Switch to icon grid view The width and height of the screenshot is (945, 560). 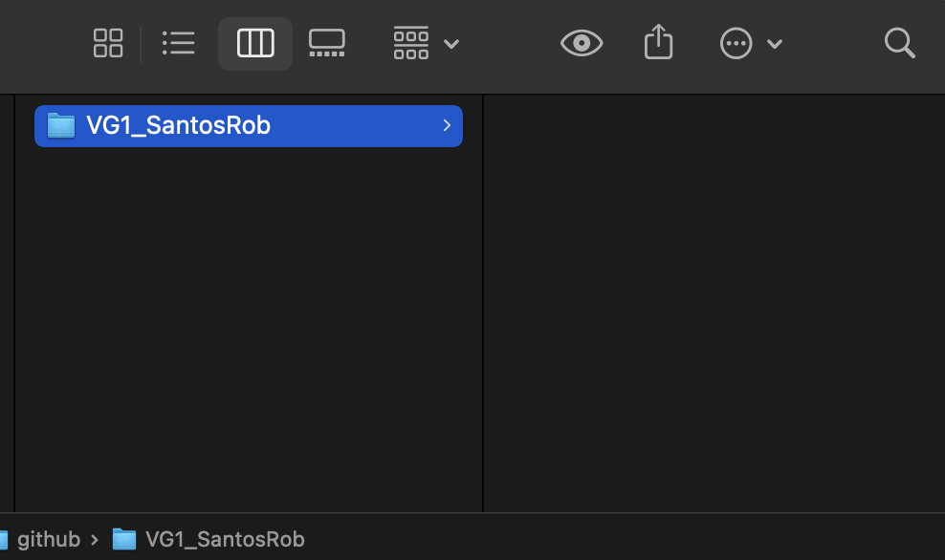tap(108, 43)
